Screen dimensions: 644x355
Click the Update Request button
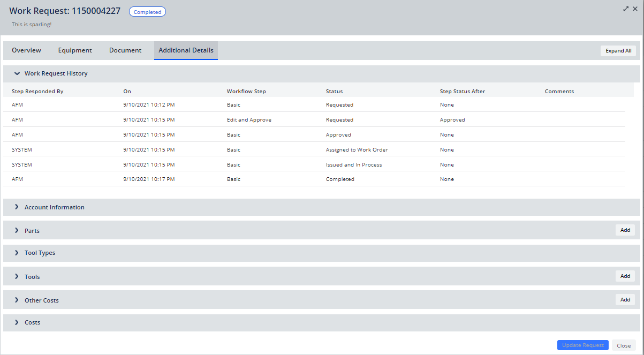tap(582, 345)
